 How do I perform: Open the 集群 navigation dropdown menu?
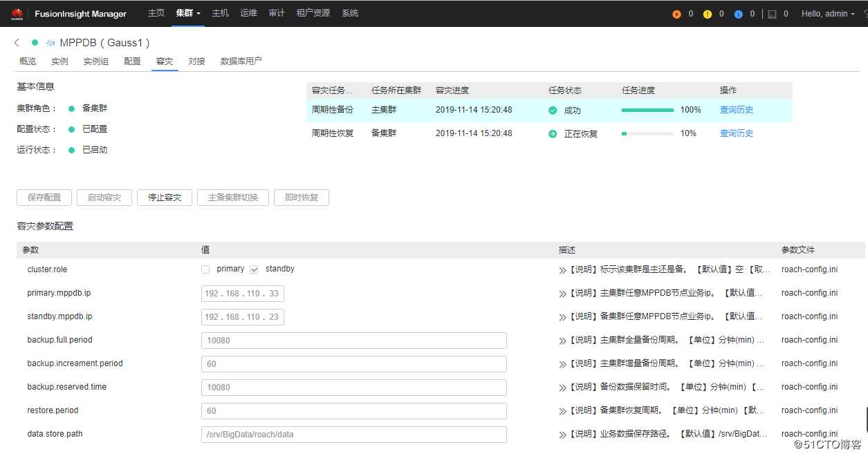point(187,13)
